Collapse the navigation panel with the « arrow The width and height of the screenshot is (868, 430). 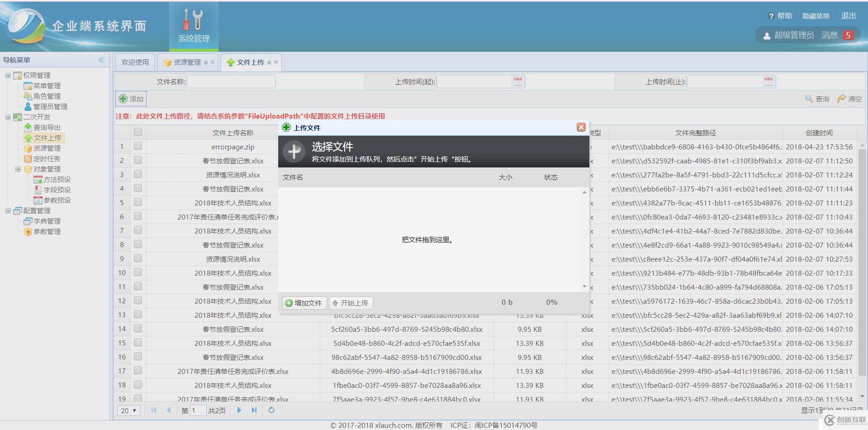[102, 59]
